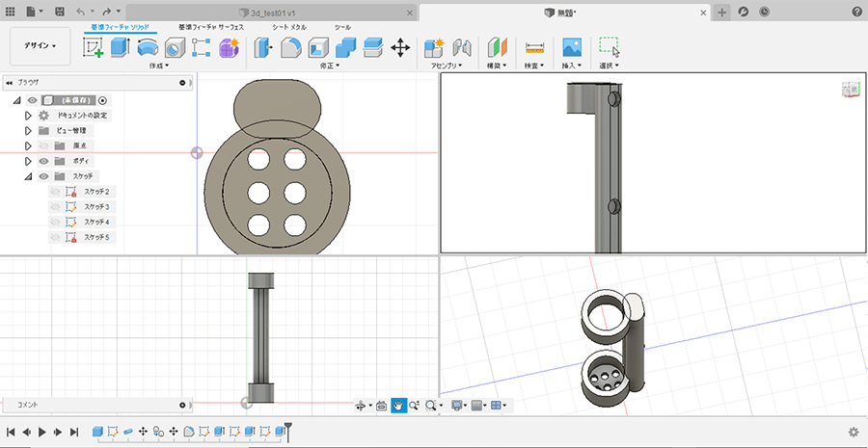
Task: Click the Measure ruler icon
Action: pos(534,47)
